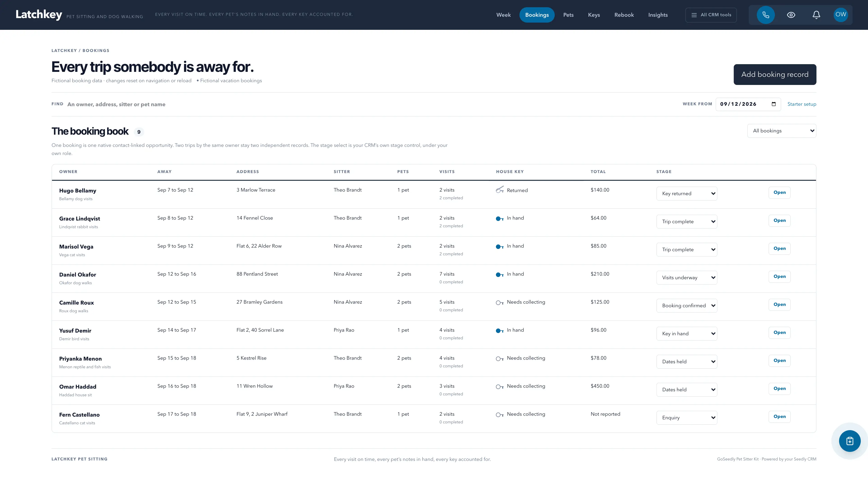Open the notifications bell
Viewport: 868px width, 488px height.
pos(816,15)
